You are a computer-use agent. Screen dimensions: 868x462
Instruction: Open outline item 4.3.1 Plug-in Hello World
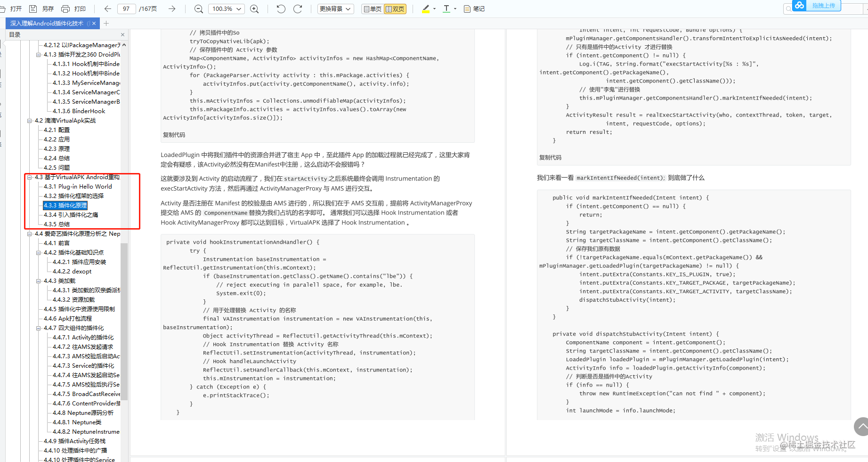click(78, 187)
